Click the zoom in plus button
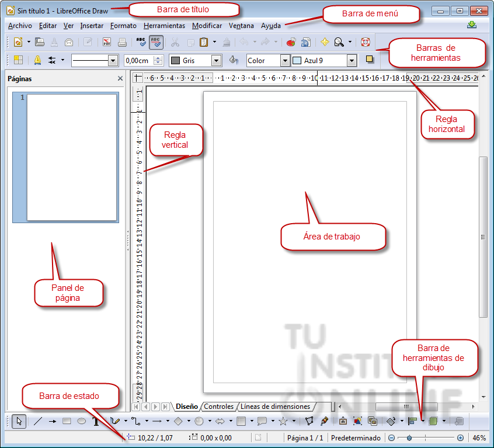Viewport: 494px width, 448px height. point(460,438)
